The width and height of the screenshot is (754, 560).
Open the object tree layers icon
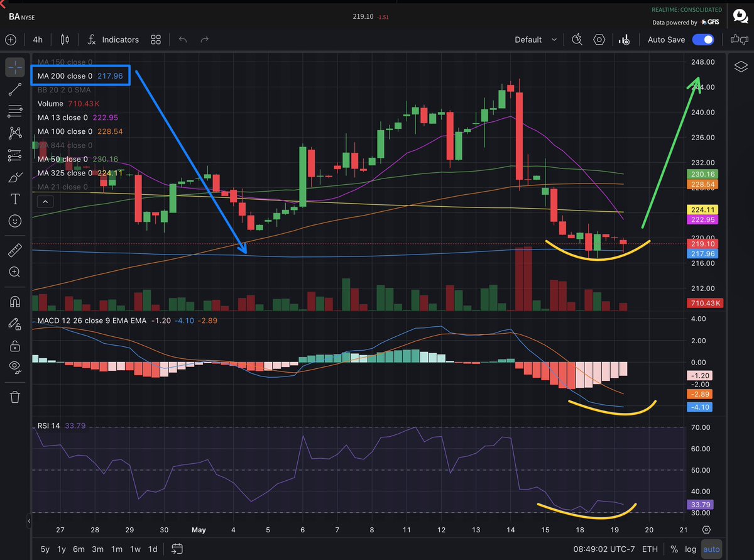[x=740, y=67]
